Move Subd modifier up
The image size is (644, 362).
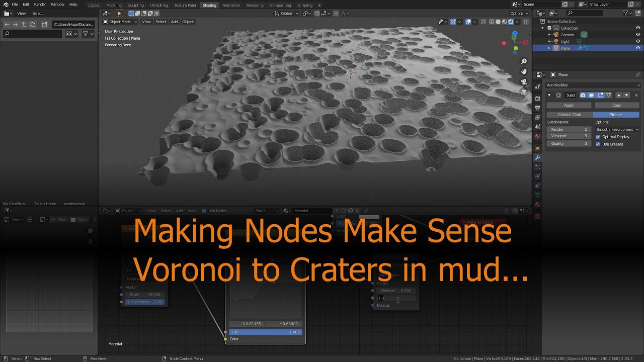(x=618, y=95)
